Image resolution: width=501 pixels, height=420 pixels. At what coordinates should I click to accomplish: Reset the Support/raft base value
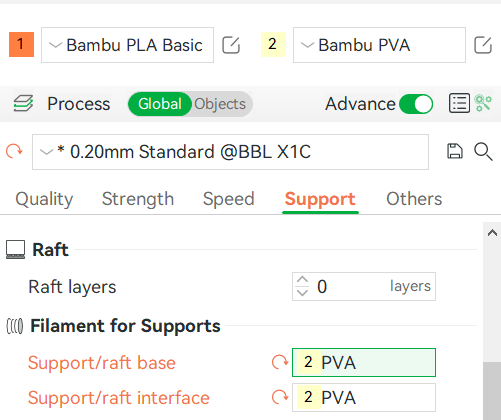280,362
